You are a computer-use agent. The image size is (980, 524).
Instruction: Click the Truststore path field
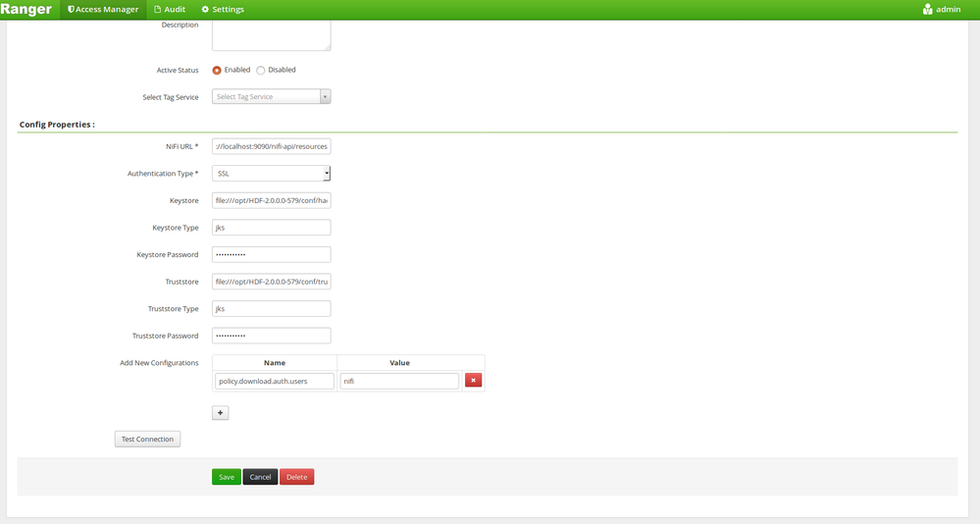[x=272, y=282]
